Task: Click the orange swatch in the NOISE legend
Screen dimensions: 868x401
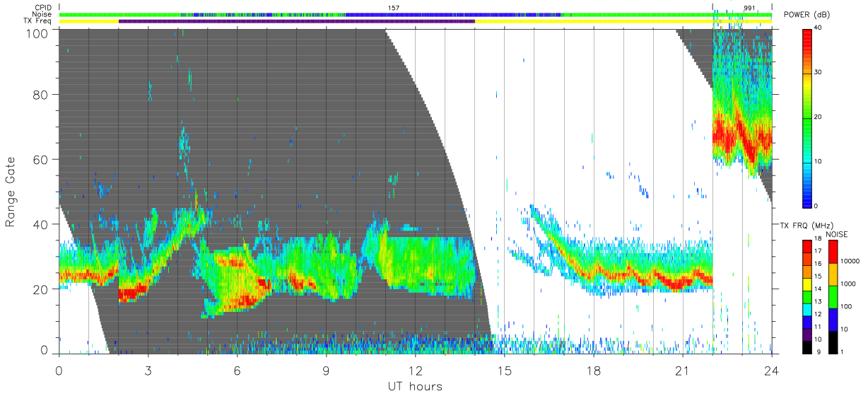Action: click(x=832, y=274)
